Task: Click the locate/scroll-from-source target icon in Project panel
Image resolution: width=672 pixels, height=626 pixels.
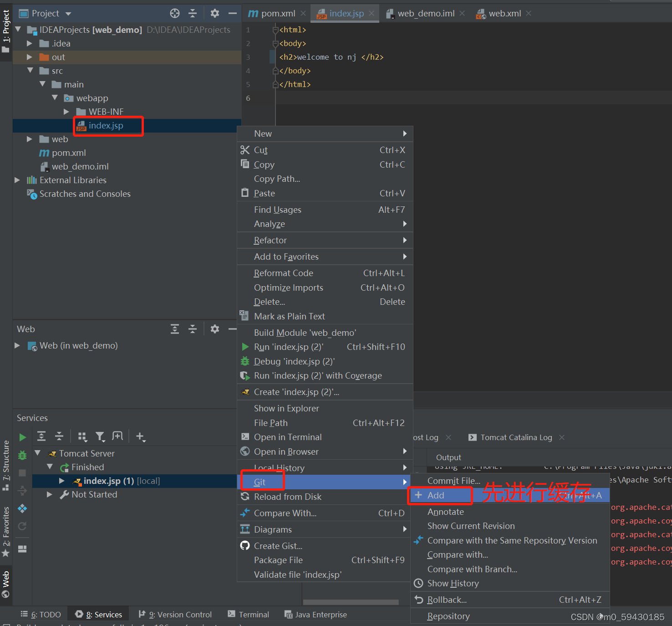Action: [x=175, y=13]
